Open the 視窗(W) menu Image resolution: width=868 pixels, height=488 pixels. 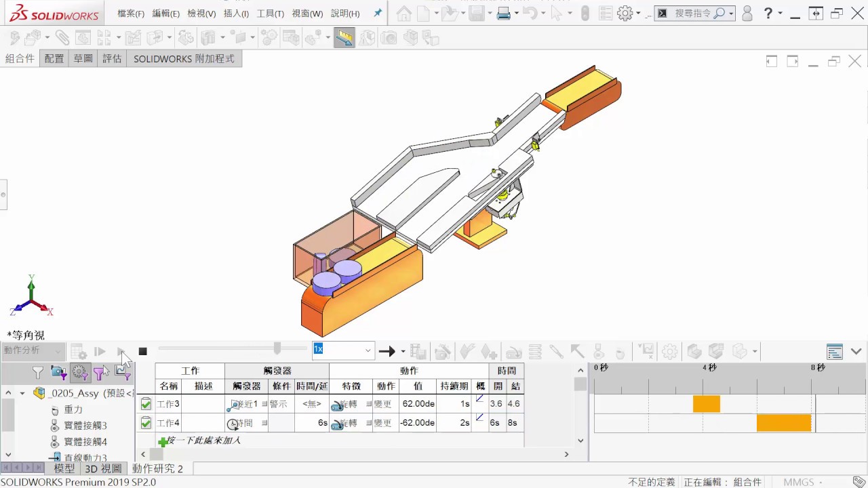point(307,14)
